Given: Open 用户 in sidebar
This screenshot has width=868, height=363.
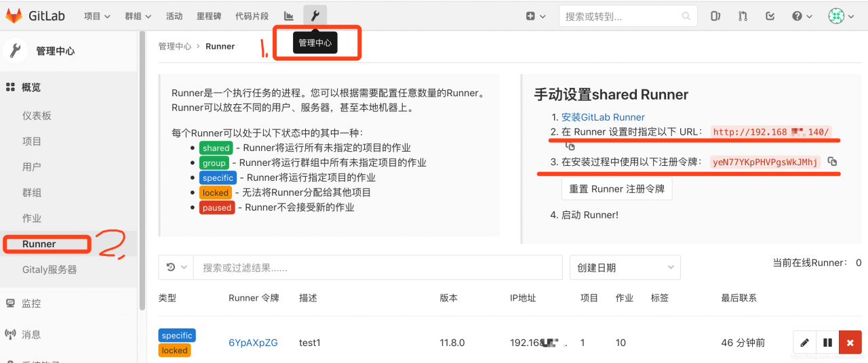Looking at the screenshot, I should [32, 167].
